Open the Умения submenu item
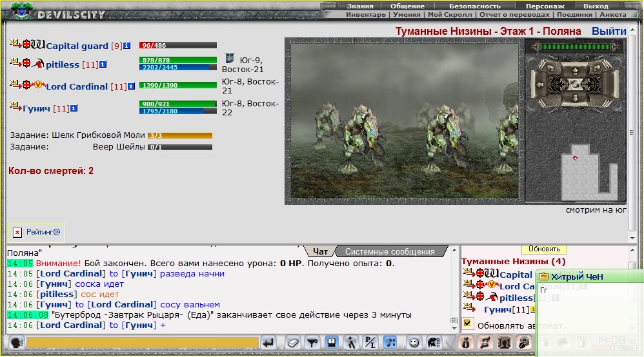Image resolution: width=644 pixels, height=357 pixels. [407, 14]
